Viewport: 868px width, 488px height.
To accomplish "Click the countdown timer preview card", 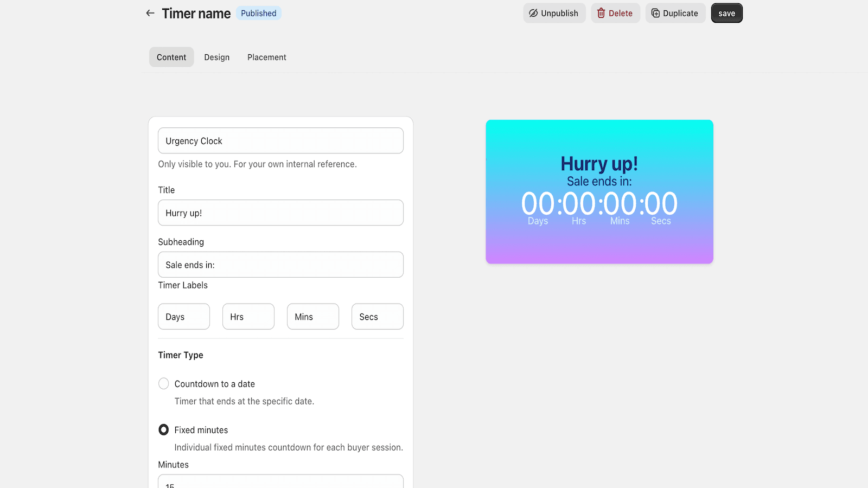I will 599,192.
